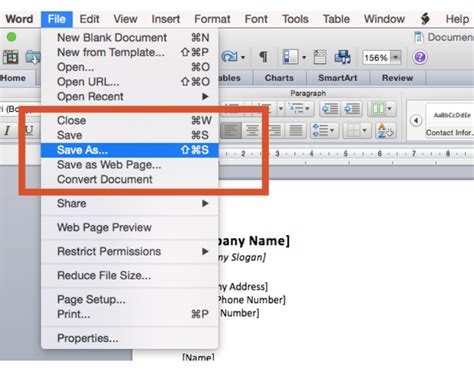Click the Sort A-Z icon

[x=386, y=130]
